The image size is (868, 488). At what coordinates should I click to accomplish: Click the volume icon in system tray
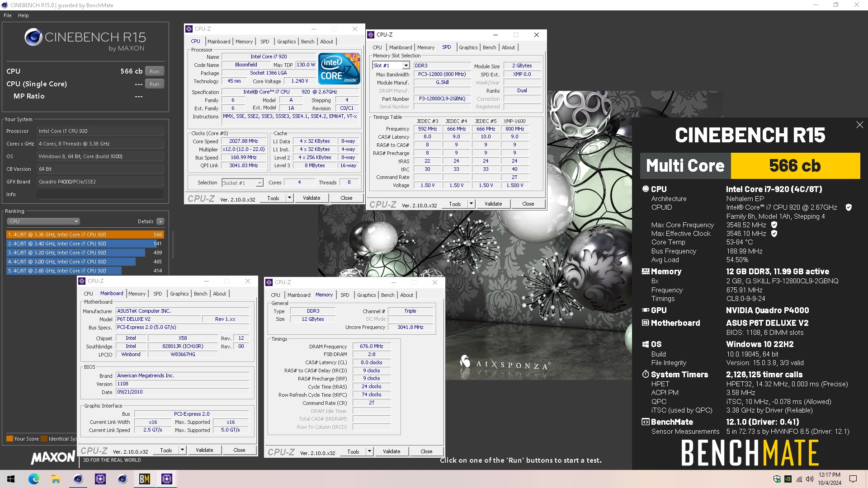tap(809, 479)
